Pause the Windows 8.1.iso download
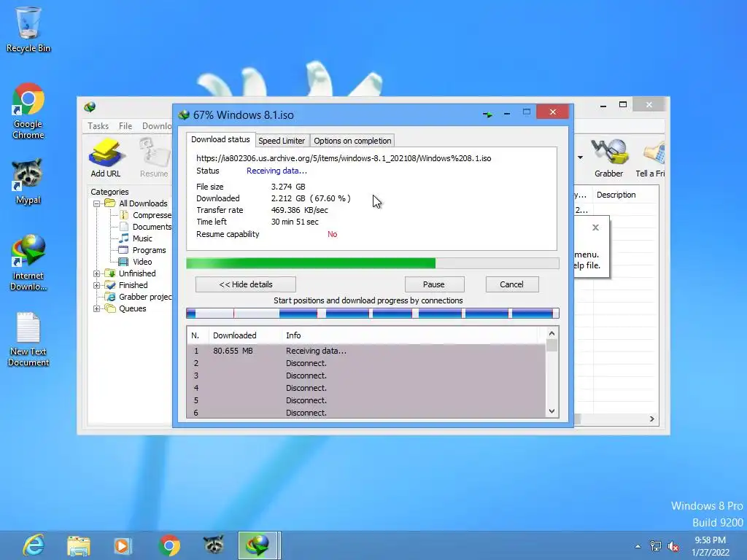This screenshot has height=560, width=747. click(434, 284)
